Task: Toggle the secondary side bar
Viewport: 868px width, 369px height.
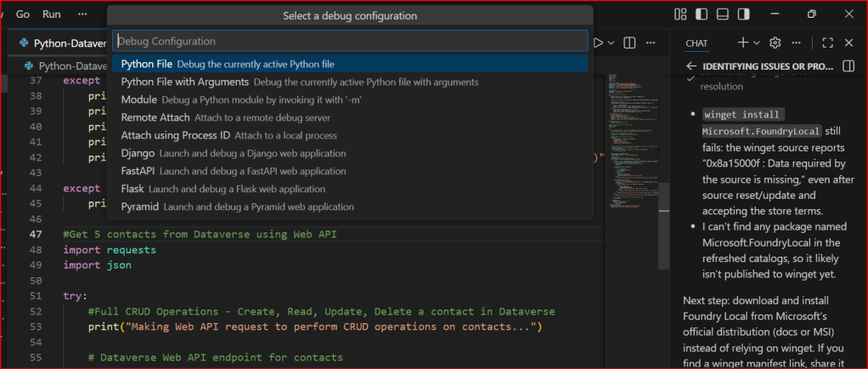Action: point(743,14)
